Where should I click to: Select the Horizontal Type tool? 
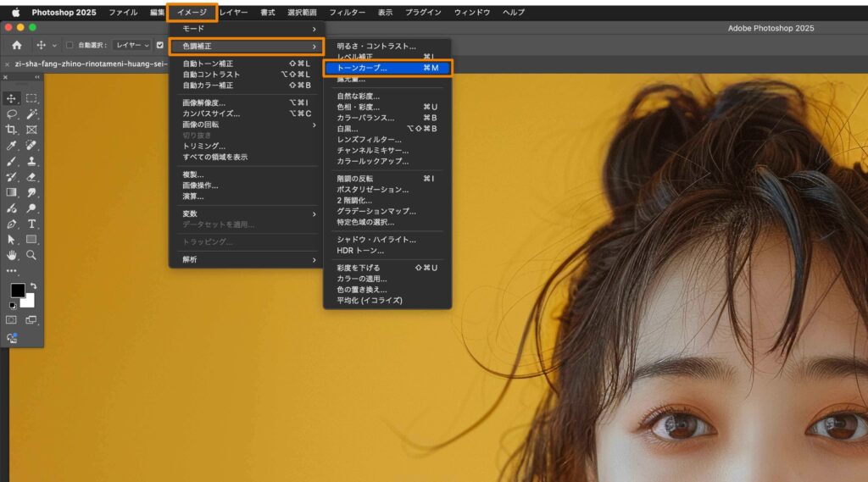pos(31,224)
